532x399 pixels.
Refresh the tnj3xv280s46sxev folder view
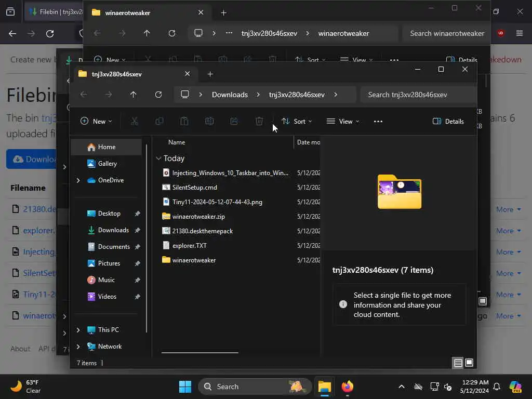pyautogui.click(x=158, y=95)
